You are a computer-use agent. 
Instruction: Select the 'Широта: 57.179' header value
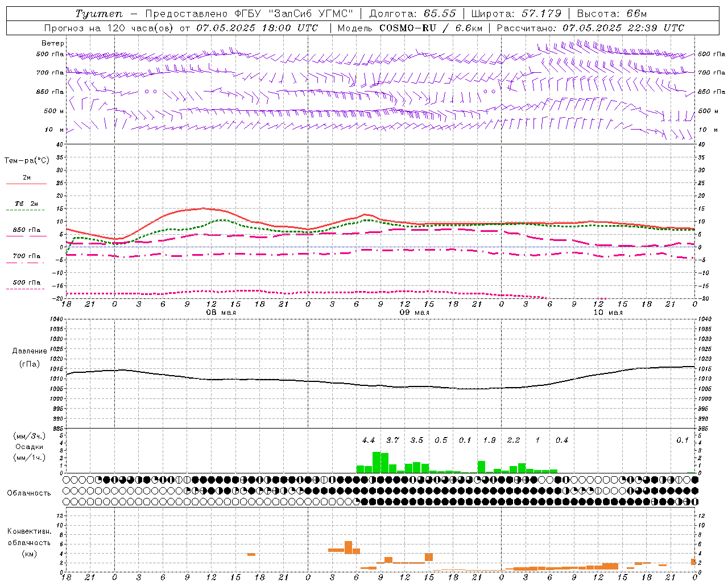(516, 14)
